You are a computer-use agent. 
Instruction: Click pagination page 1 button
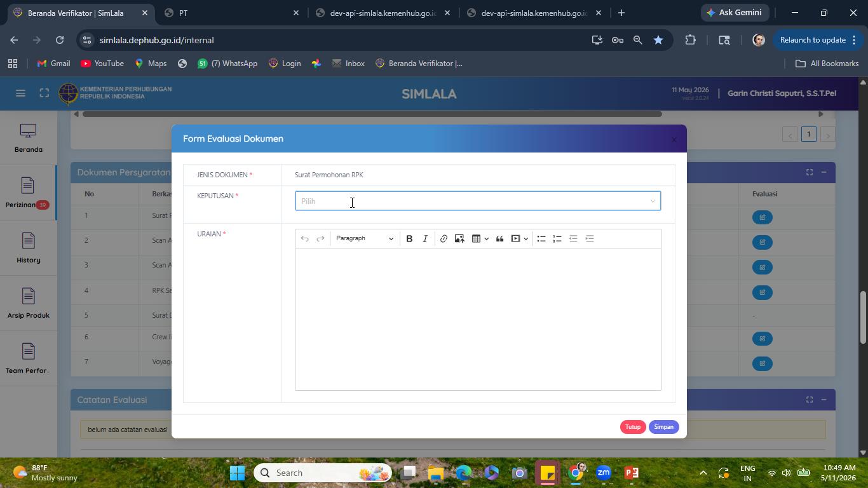coord(808,134)
